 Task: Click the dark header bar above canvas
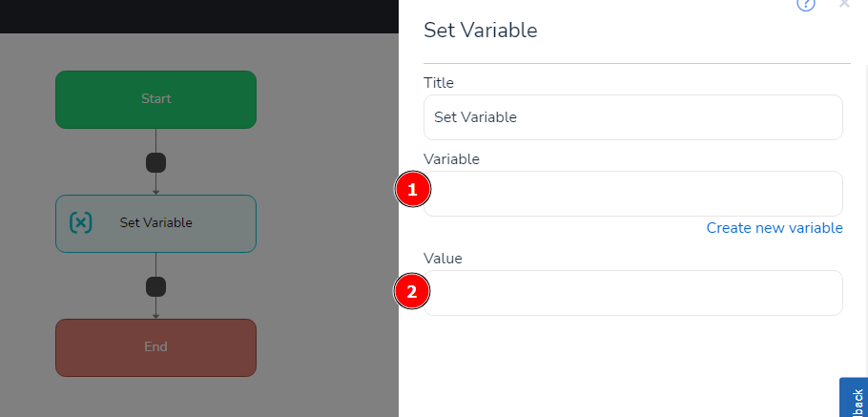[x=199, y=16]
